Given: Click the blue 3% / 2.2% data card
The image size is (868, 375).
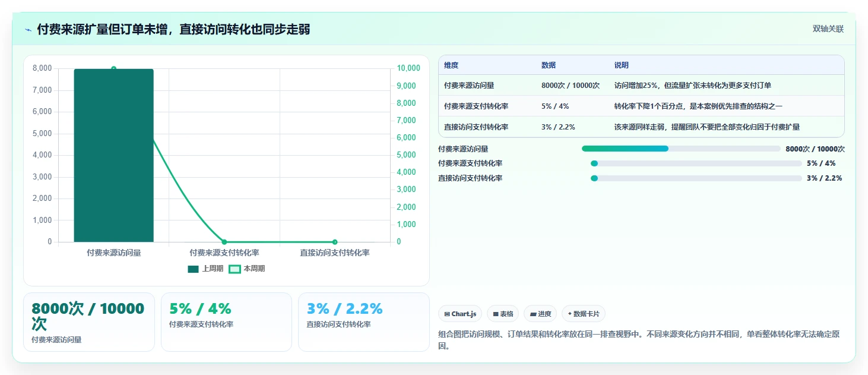Looking at the screenshot, I should pos(363,322).
